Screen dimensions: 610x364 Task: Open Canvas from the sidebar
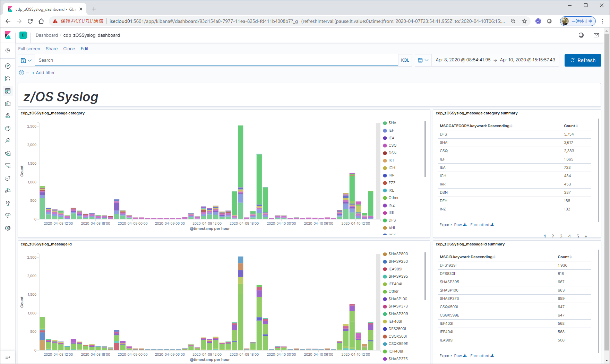(8, 103)
